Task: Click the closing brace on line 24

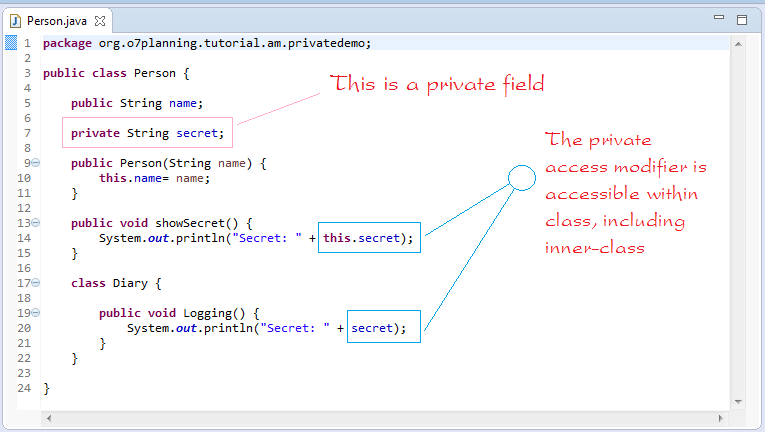Action: coord(46,389)
